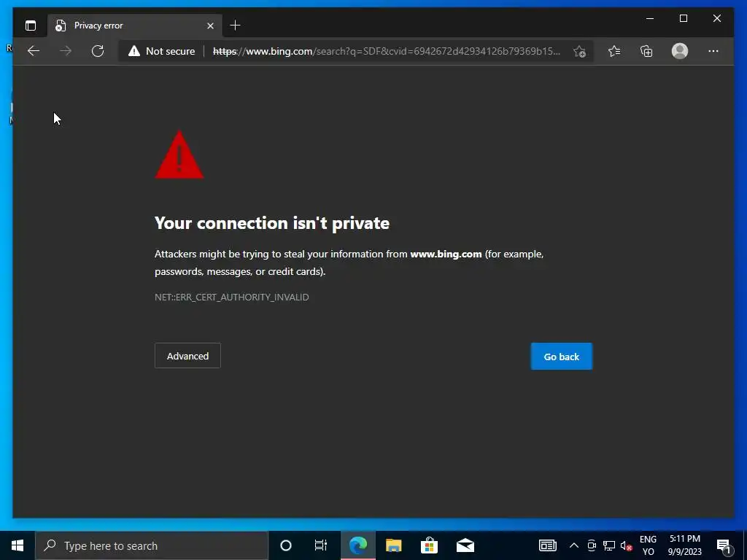Open the notification center icon
The image size is (747, 560).
pos(724,545)
